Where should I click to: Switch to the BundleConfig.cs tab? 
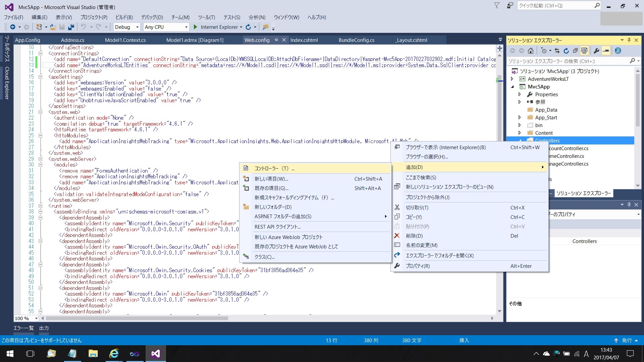click(x=357, y=40)
